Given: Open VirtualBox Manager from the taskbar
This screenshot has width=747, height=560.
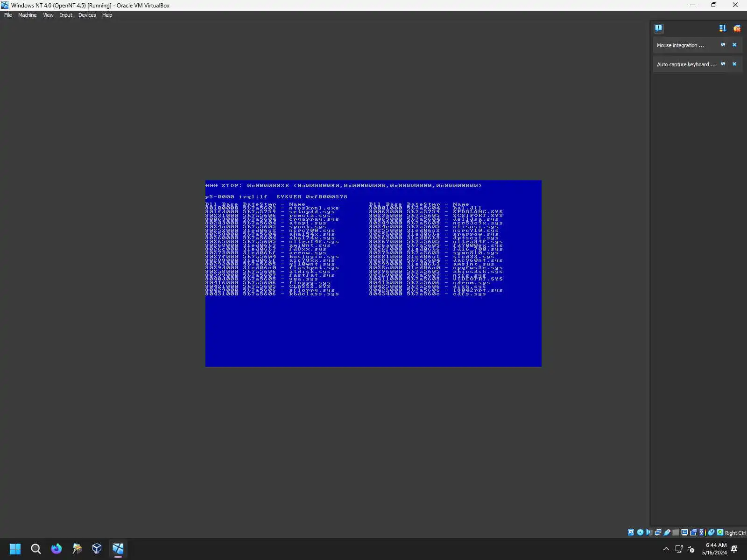Looking at the screenshot, I should click(x=97, y=549).
